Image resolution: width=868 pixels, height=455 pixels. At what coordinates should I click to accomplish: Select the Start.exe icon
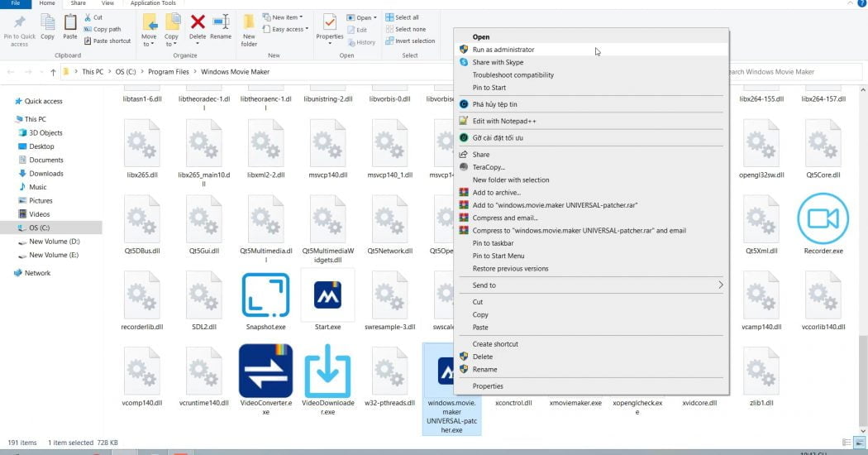click(327, 295)
